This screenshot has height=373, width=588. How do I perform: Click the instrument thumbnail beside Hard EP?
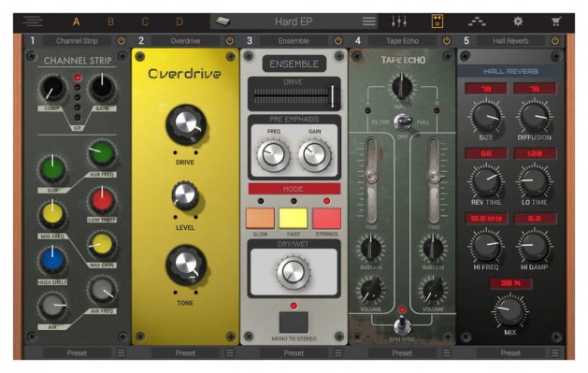pos(222,22)
